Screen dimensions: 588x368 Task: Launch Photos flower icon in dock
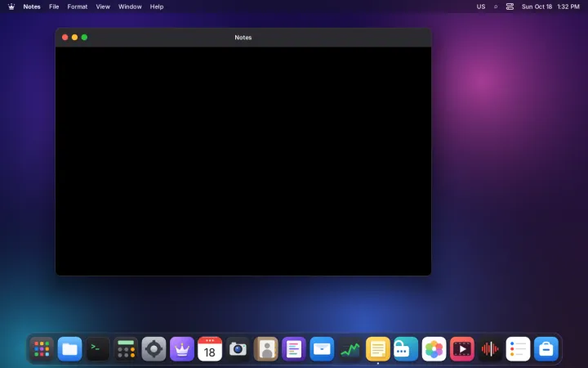point(434,349)
